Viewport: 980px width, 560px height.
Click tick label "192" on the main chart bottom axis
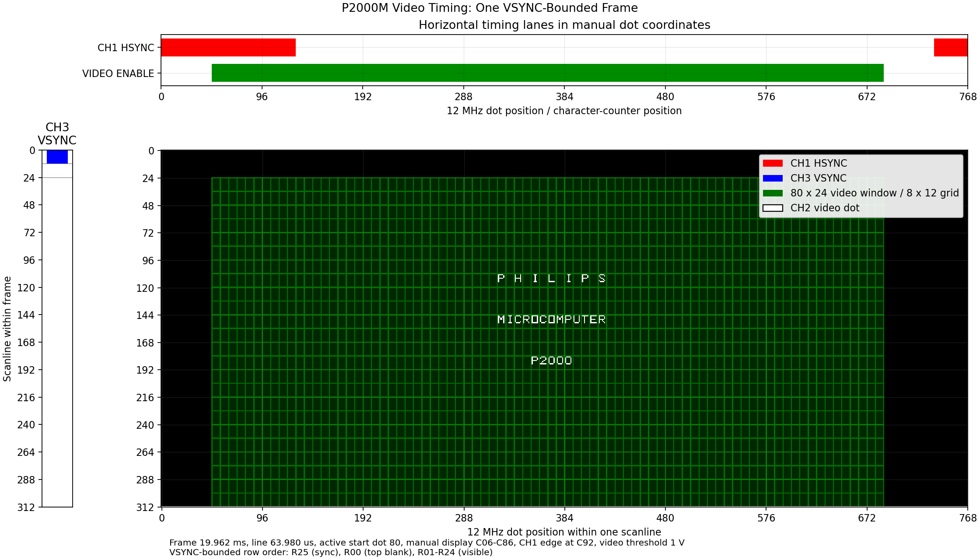coord(363,518)
